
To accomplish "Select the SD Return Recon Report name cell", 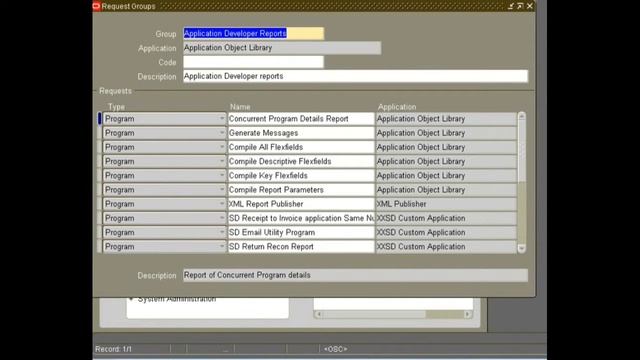I will click(x=301, y=247).
